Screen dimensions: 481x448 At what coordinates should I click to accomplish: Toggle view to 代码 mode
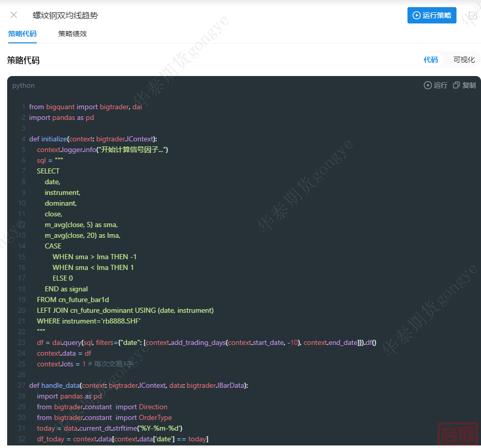tap(430, 60)
